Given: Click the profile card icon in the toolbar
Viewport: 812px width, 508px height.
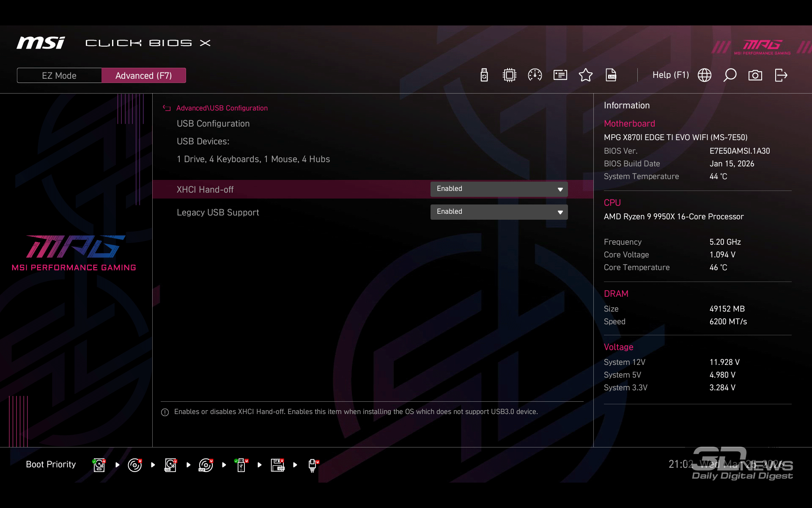Looking at the screenshot, I should coord(560,75).
